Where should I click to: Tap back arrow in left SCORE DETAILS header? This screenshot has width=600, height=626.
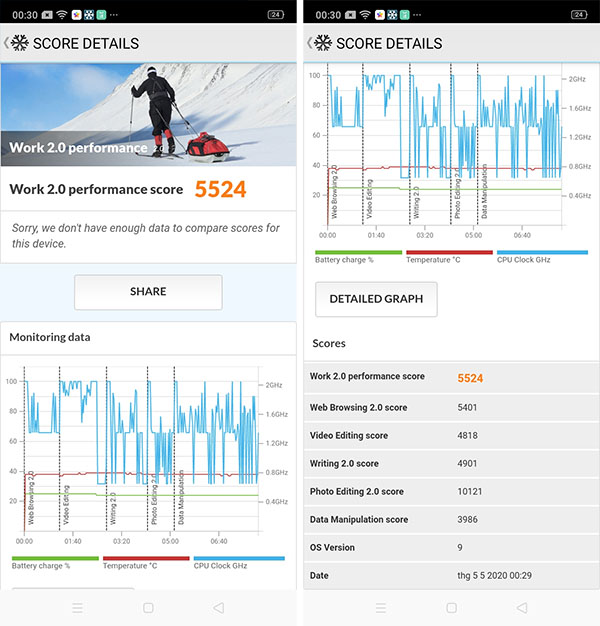[6, 43]
